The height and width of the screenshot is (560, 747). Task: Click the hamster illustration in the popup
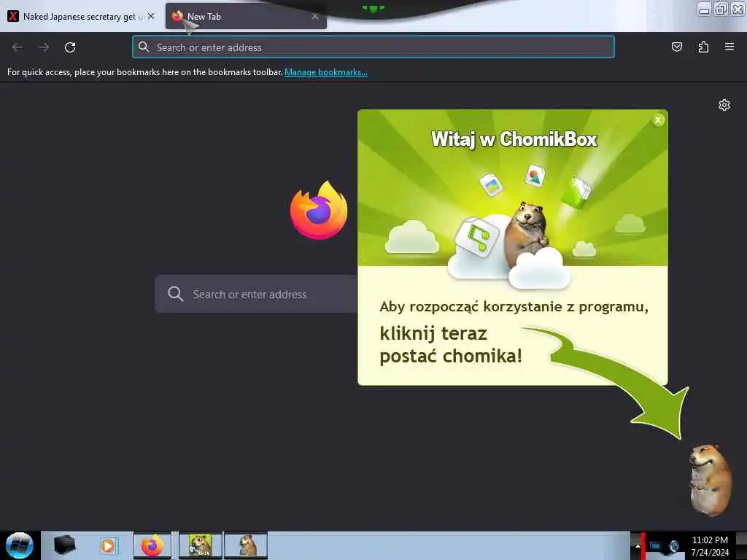(527, 235)
